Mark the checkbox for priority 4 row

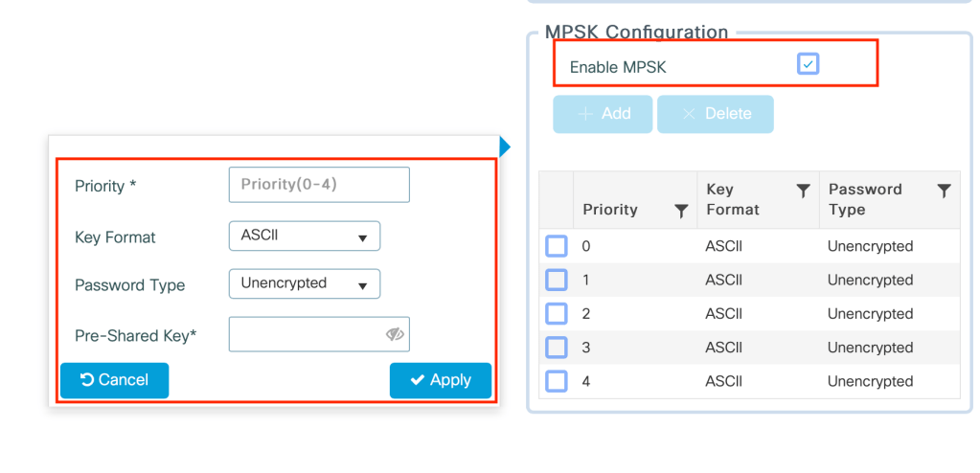click(557, 381)
